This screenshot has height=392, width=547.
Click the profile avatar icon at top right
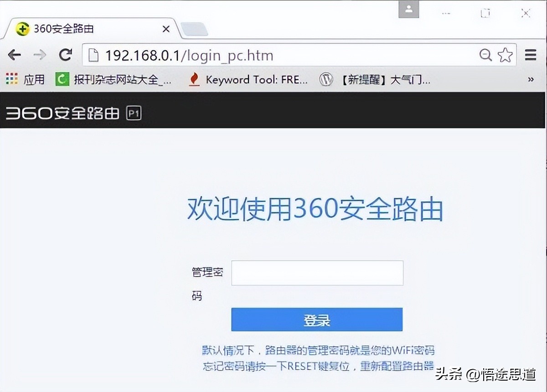[x=408, y=9]
